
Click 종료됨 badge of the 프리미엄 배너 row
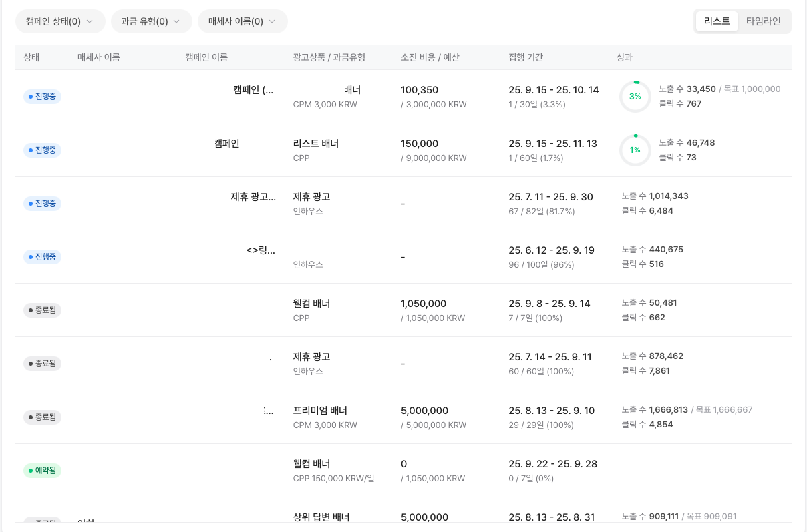pyautogui.click(x=43, y=417)
